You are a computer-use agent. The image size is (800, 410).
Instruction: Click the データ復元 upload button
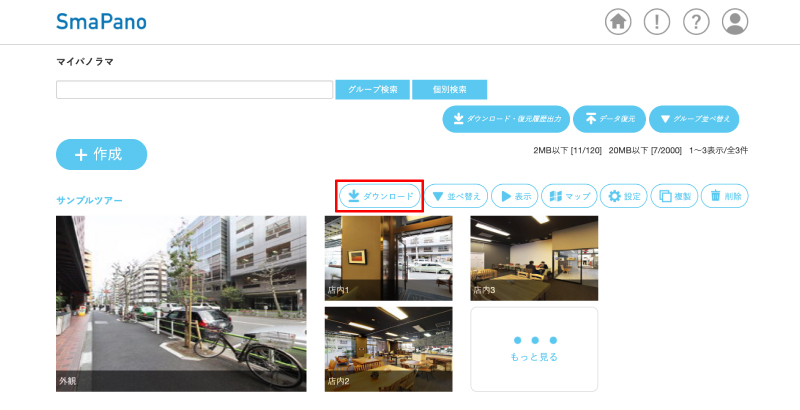click(x=609, y=119)
